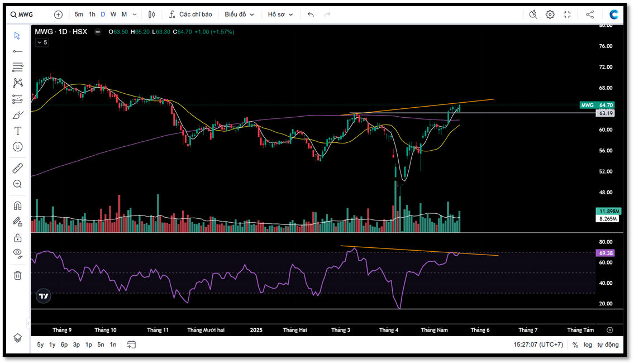This screenshot has height=364, width=634.
Task: Open the Hồ sơ dropdown menu
Action: click(x=280, y=15)
